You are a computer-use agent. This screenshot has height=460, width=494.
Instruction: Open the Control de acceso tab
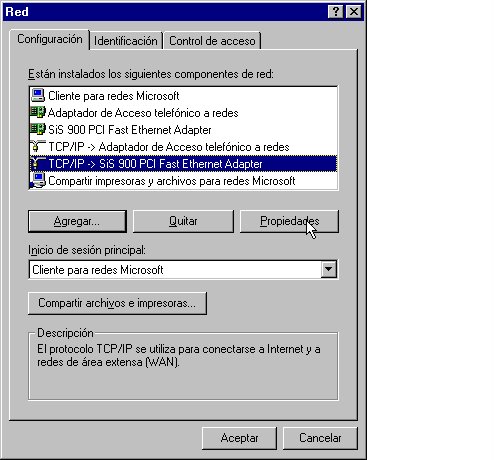point(212,41)
